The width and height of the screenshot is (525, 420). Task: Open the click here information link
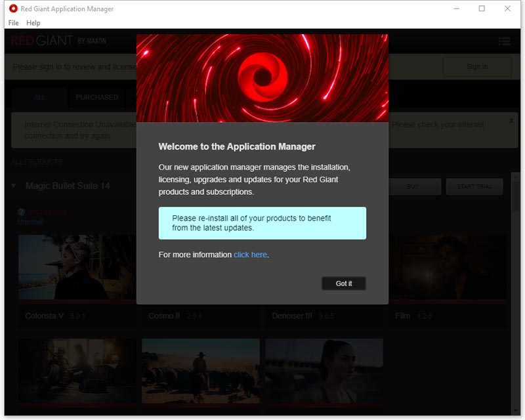pyautogui.click(x=250, y=255)
